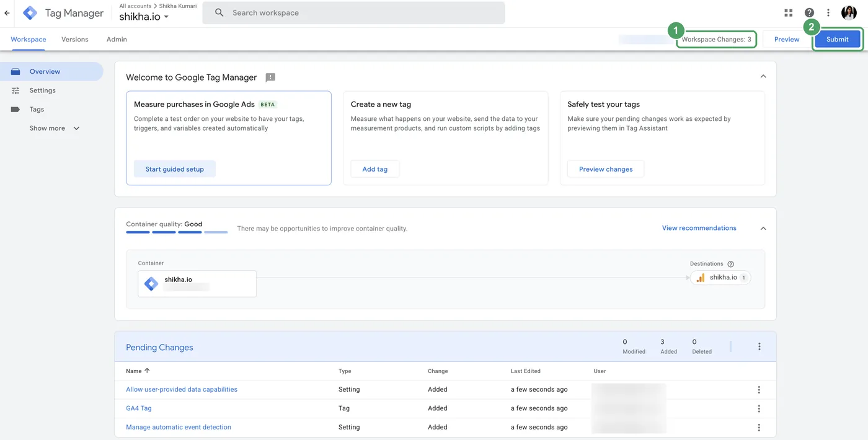Click the back arrow beside Tag Manager
Viewport: 868px width, 440px height.
(7, 13)
